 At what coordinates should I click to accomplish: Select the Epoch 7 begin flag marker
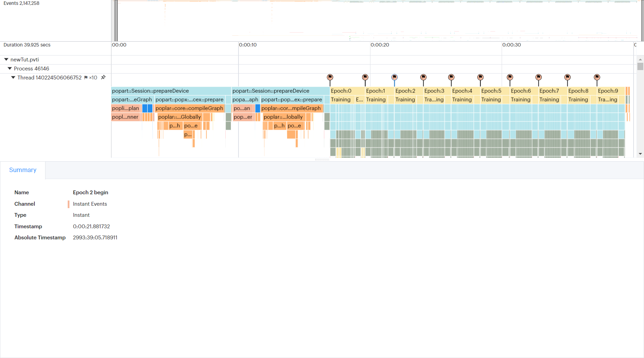click(538, 77)
